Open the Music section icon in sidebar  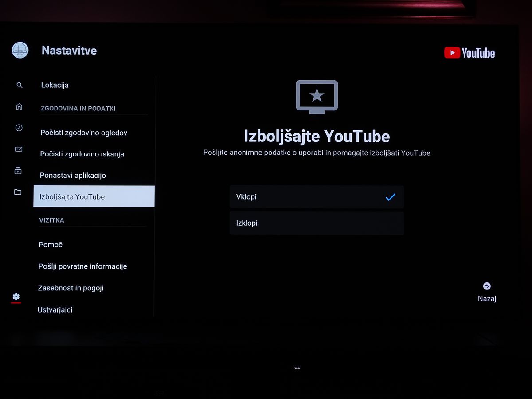(19, 128)
